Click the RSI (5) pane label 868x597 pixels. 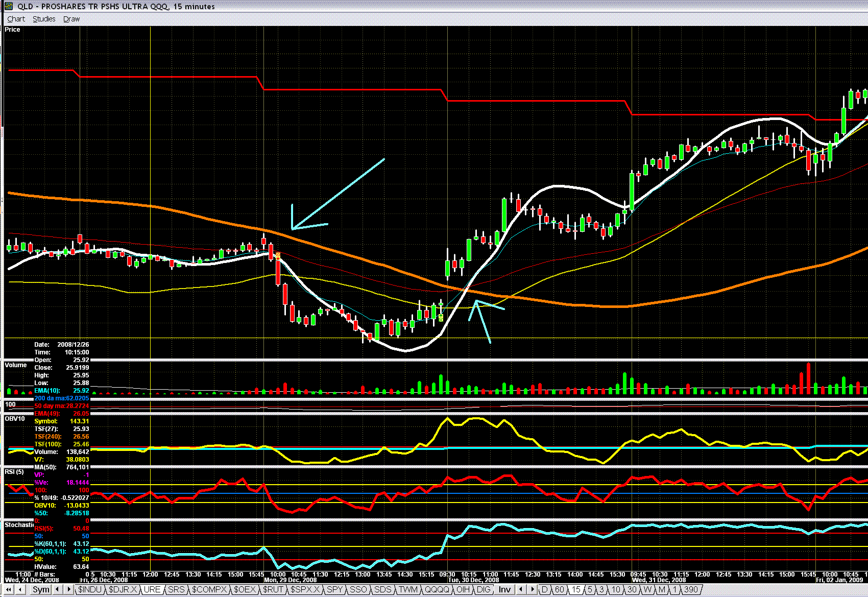(14, 472)
